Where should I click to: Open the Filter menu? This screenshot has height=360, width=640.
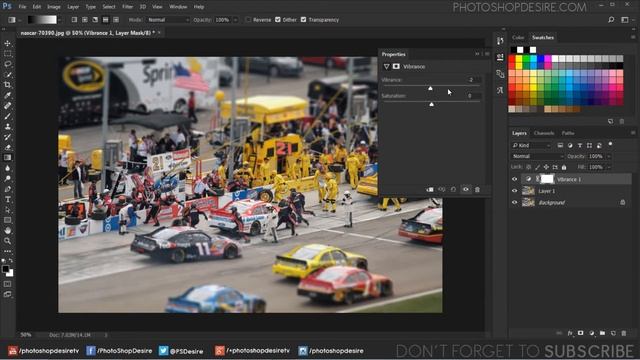pos(127,7)
